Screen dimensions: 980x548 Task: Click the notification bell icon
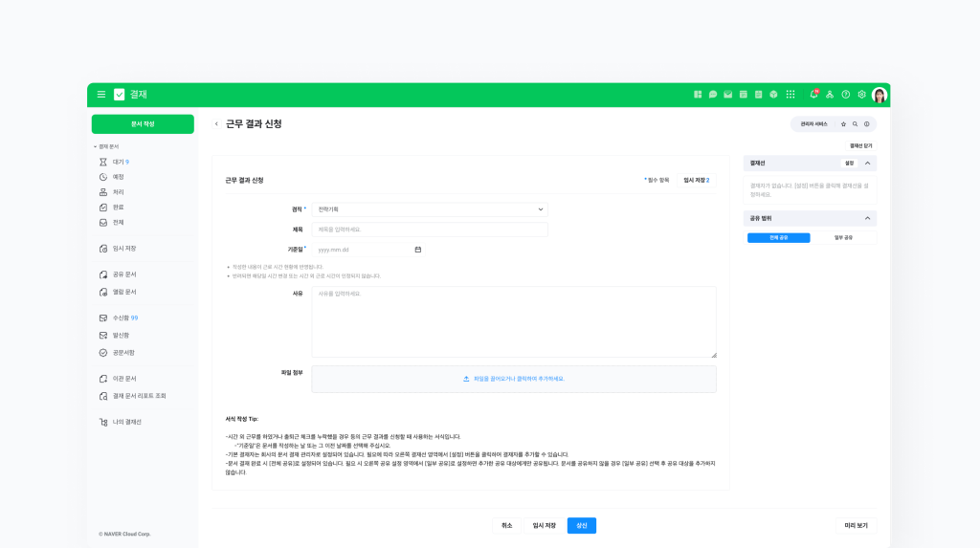point(813,95)
